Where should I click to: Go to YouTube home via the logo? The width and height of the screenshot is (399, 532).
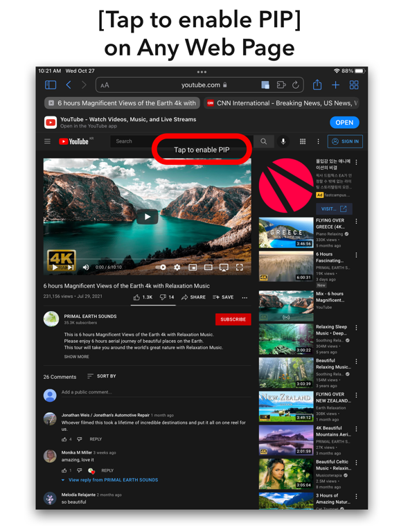coord(73,141)
